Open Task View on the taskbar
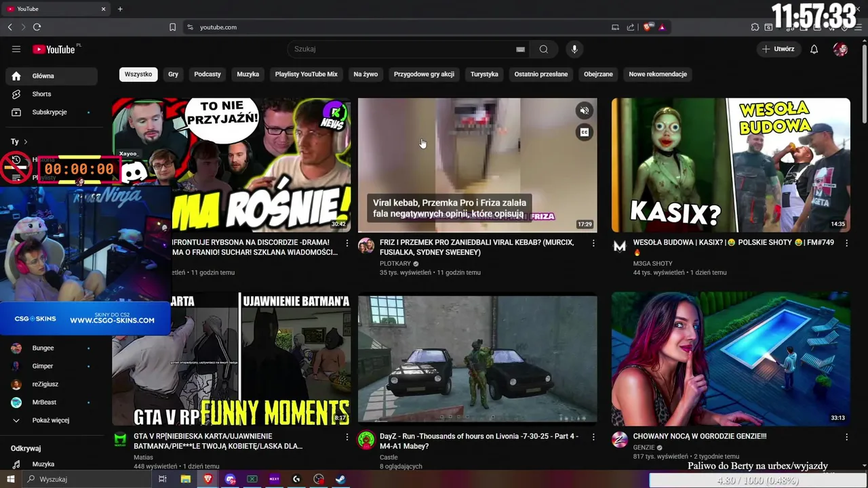Viewport: 868px width, 488px height. (163, 479)
